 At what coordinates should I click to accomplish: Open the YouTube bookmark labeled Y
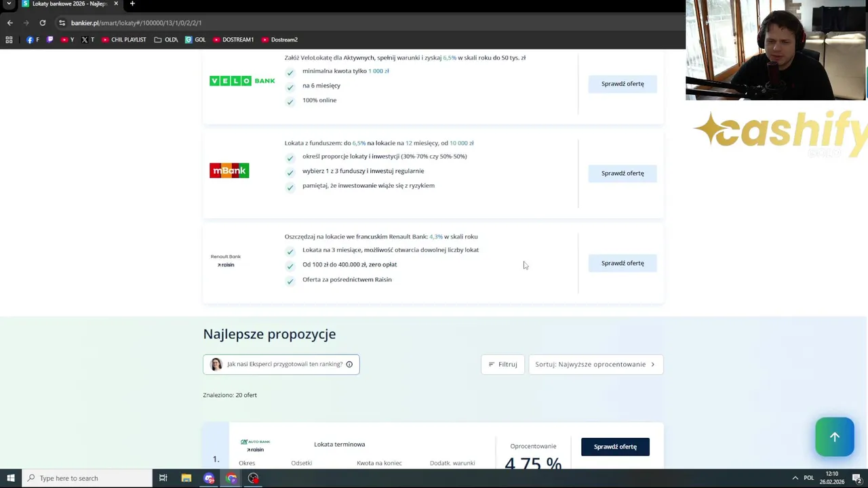click(x=67, y=39)
